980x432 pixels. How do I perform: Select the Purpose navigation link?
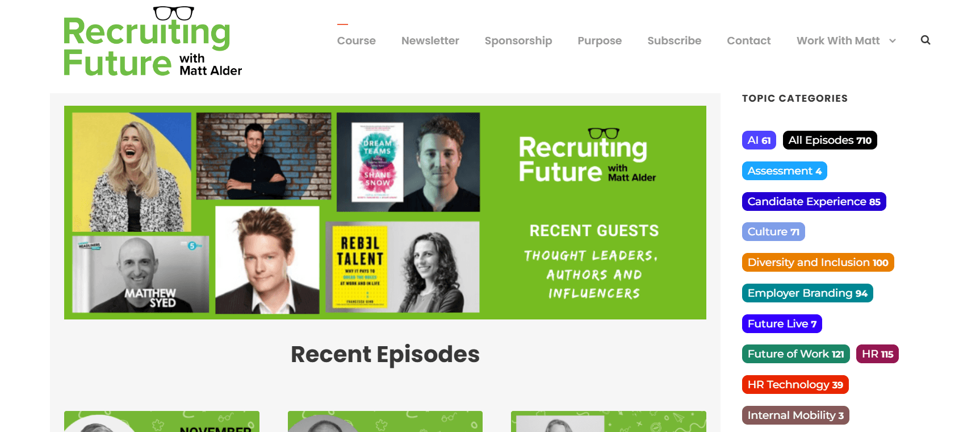coord(600,40)
